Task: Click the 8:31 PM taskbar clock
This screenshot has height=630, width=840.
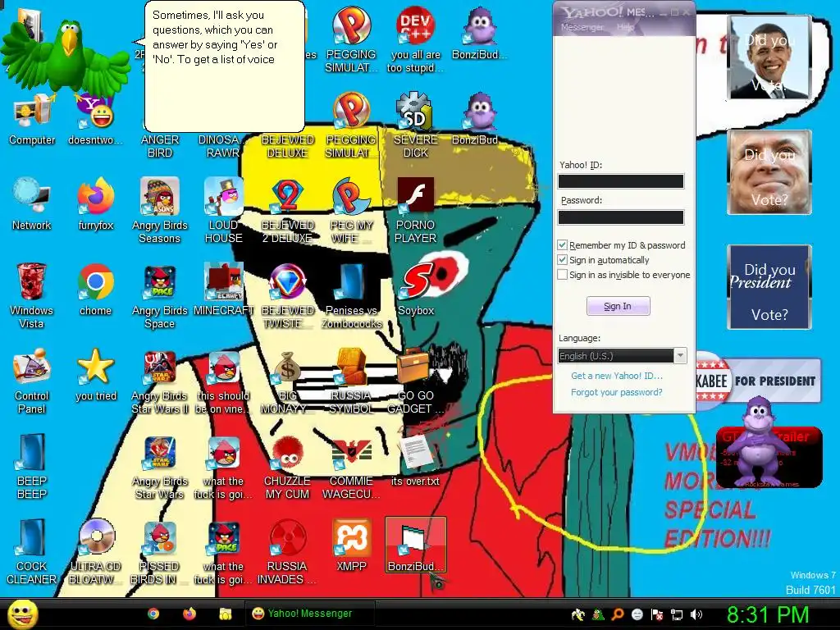Action: (767, 614)
